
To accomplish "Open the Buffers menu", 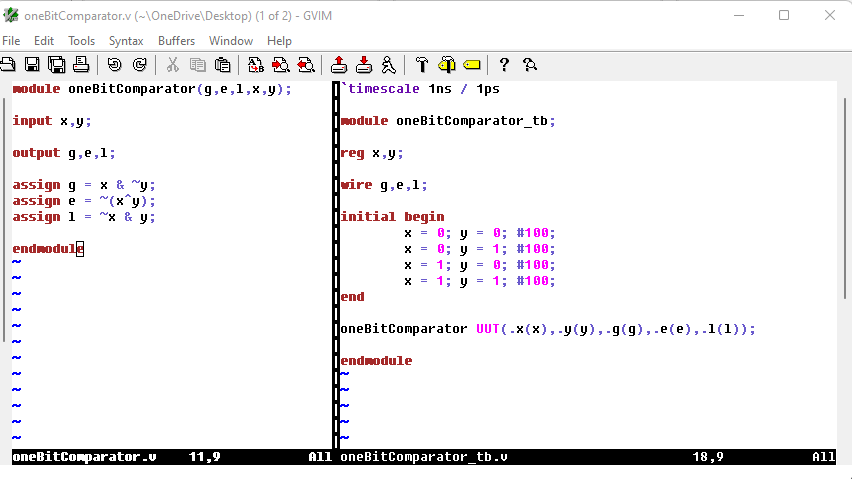I will [177, 41].
